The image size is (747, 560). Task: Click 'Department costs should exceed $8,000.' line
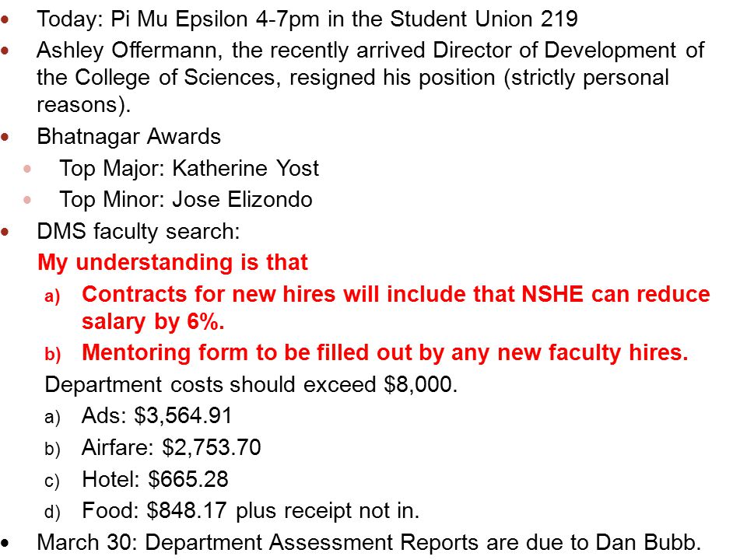click(x=251, y=385)
